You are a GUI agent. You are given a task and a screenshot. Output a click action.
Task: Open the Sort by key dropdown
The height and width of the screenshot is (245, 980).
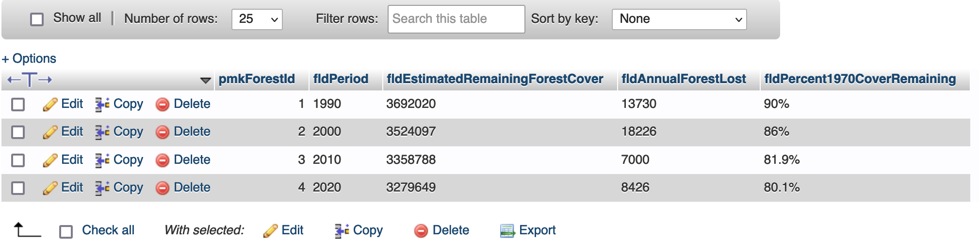(679, 19)
